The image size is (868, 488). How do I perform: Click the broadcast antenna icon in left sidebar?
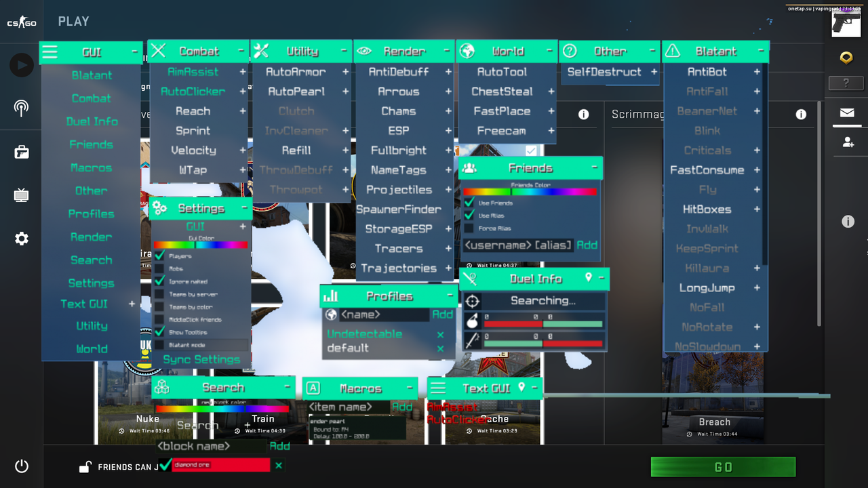click(22, 108)
